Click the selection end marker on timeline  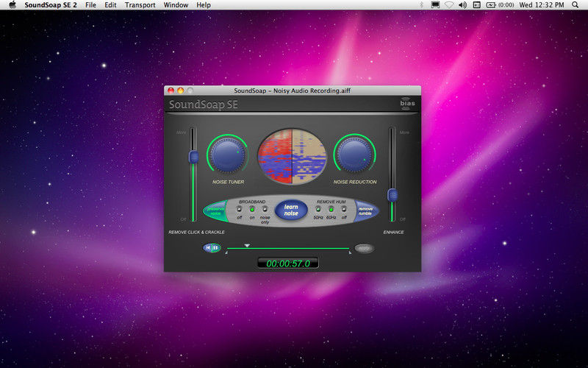pos(350,252)
